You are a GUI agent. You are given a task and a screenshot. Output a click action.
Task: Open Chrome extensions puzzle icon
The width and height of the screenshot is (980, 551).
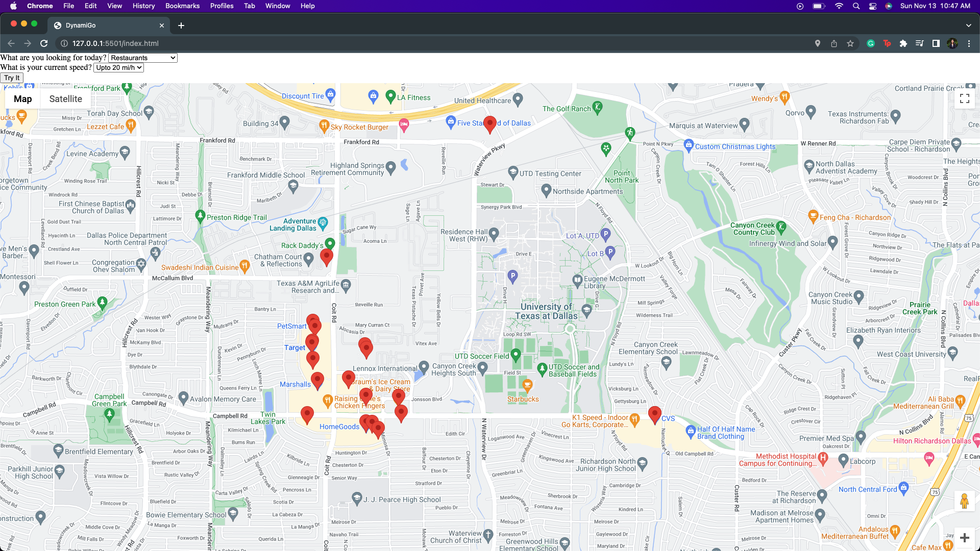903,43
